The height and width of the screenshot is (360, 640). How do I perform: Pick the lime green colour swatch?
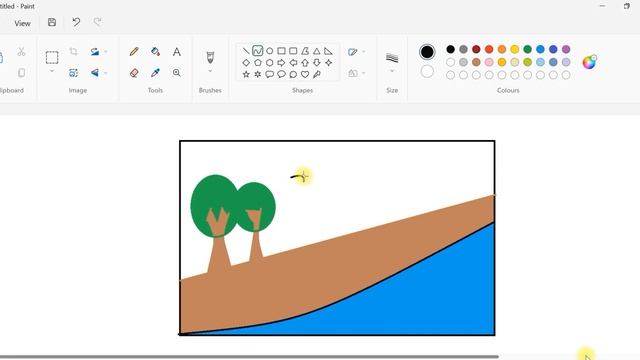tap(527, 62)
